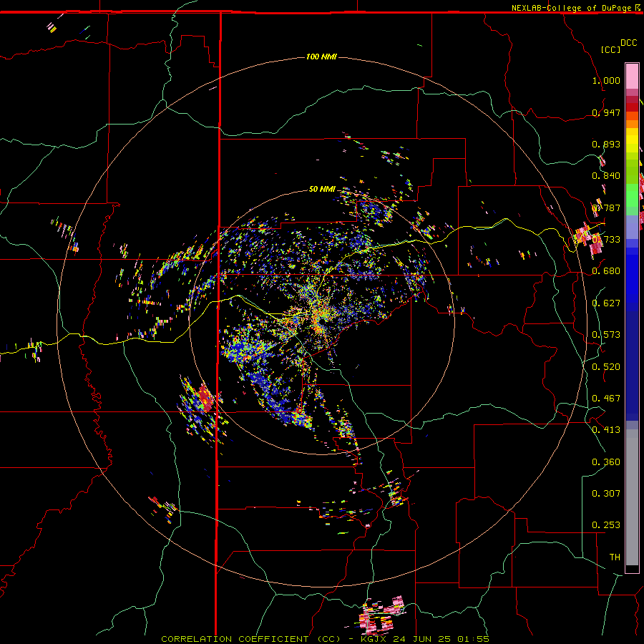The width and height of the screenshot is (644, 644).
Task: Select the 0.467 color scale value
Action: [606, 399]
